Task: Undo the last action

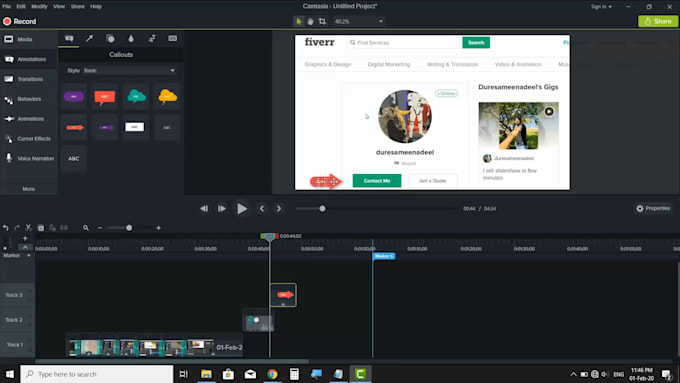Action: (6, 228)
